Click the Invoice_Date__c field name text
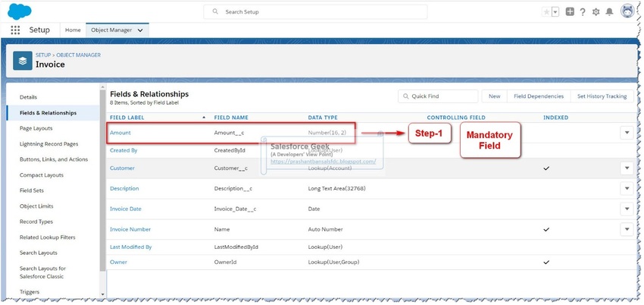Screen dimensions: 644x305 [x=236, y=209]
